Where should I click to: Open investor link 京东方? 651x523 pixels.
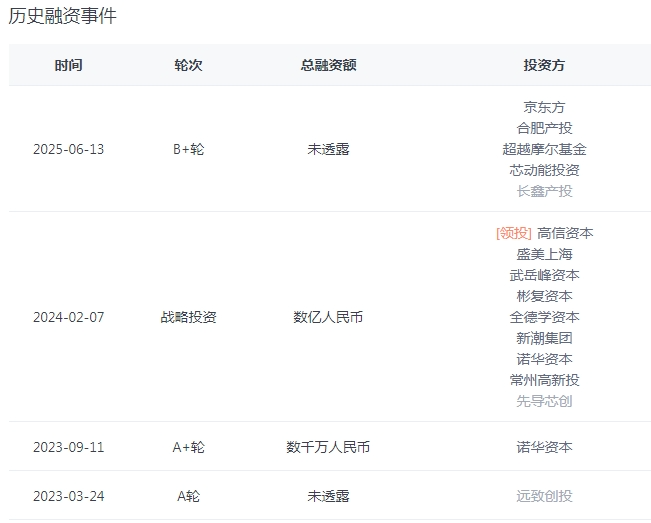[544, 107]
